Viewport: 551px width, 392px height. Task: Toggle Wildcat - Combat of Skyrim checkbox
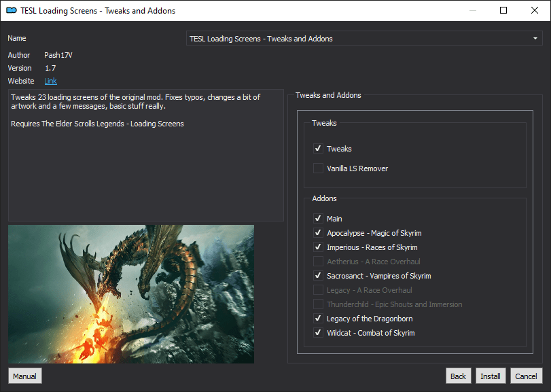(318, 333)
